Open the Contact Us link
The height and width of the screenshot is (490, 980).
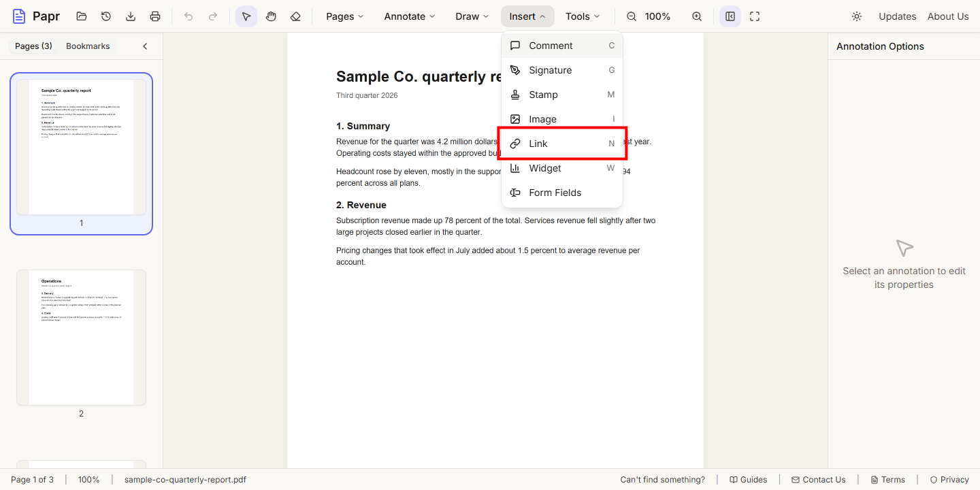(818, 480)
